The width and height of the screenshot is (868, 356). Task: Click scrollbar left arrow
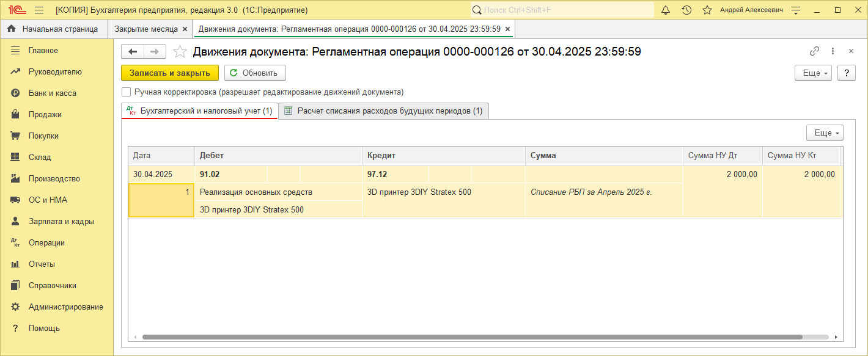(135, 336)
